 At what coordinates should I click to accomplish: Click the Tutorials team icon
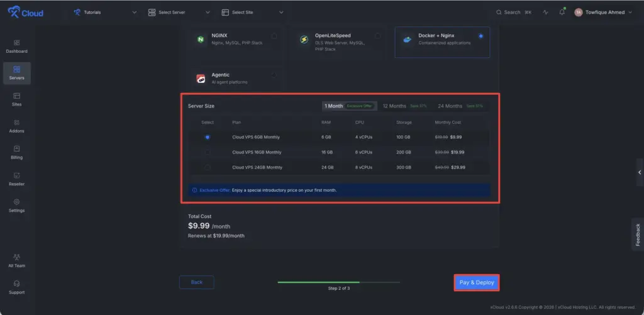click(77, 13)
